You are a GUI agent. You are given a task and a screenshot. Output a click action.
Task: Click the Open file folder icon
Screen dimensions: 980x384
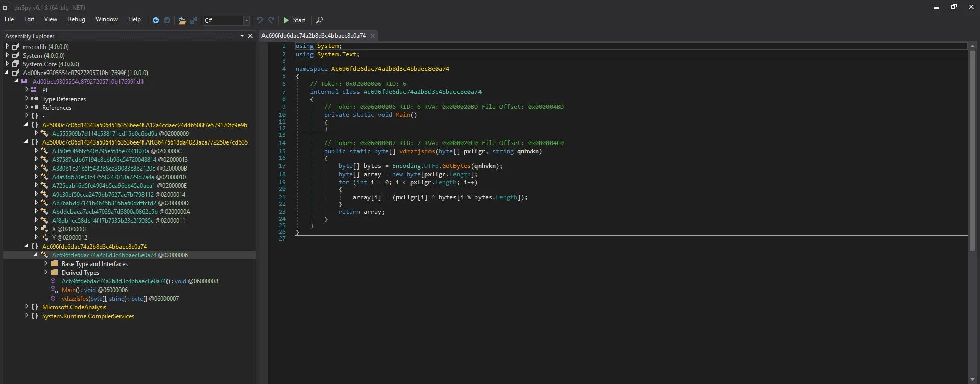click(x=182, y=20)
